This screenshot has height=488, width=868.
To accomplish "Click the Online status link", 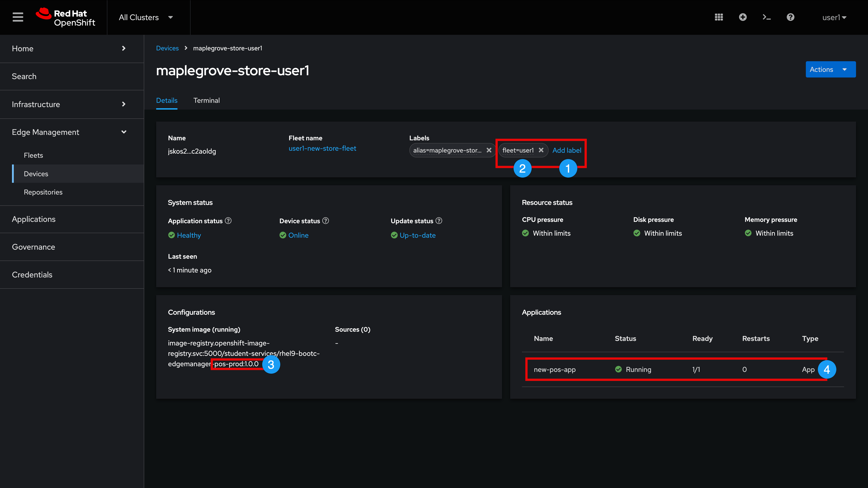I will click(x=298, y=235).
